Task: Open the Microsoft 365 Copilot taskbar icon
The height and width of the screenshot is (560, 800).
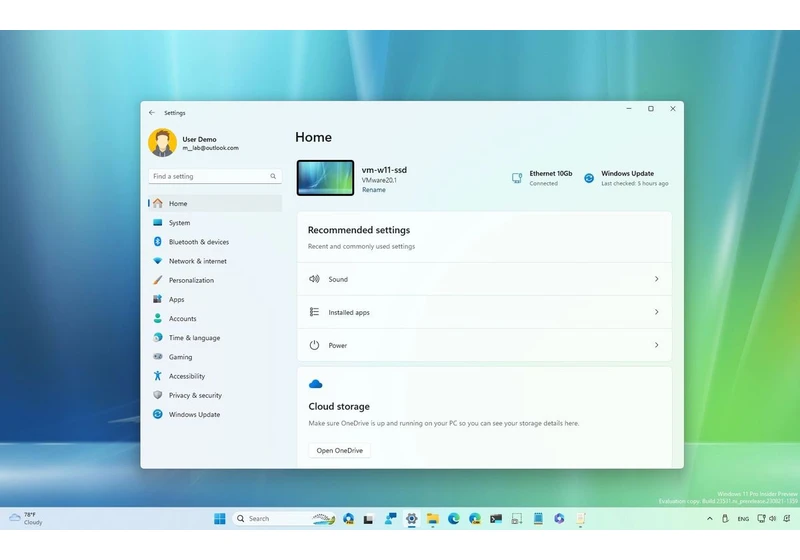Action: tap(559, 519)
